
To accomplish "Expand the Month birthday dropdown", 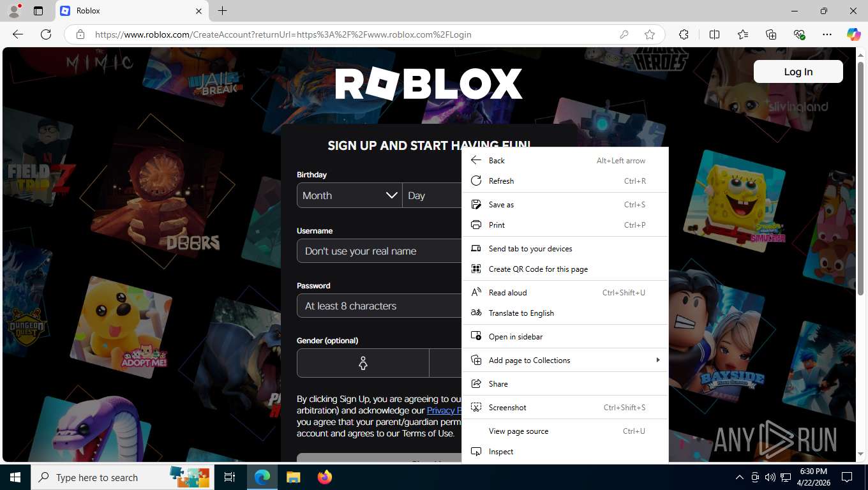I will coord(349,195).
